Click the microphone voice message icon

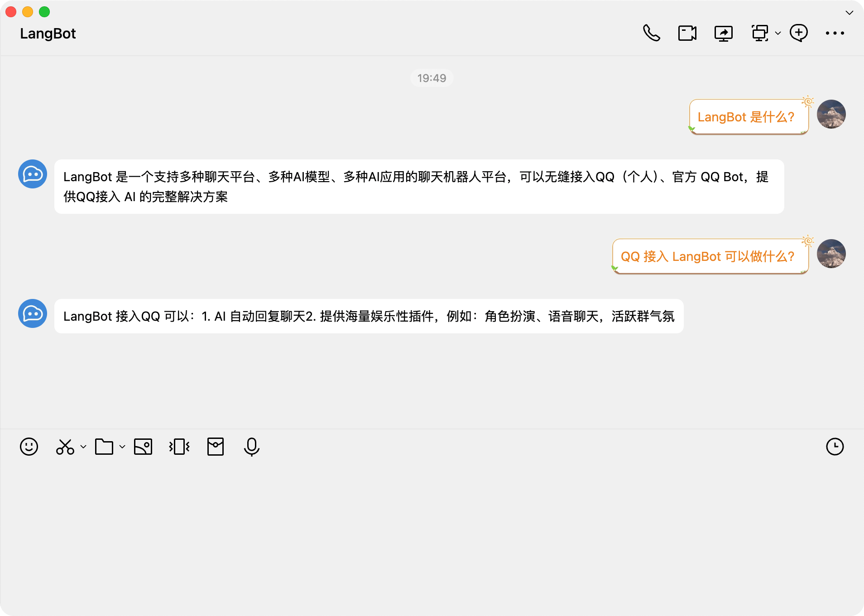tap(251, 447)
